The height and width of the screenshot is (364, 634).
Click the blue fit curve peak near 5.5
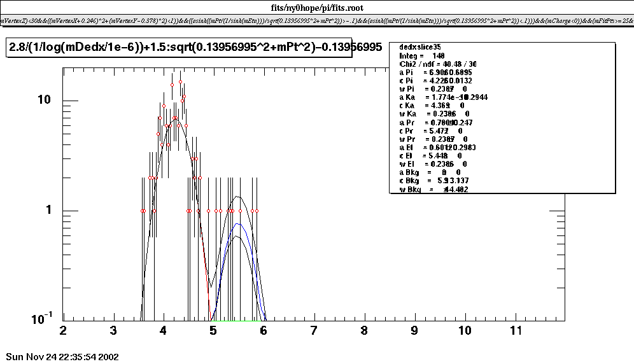coord(237,224)
